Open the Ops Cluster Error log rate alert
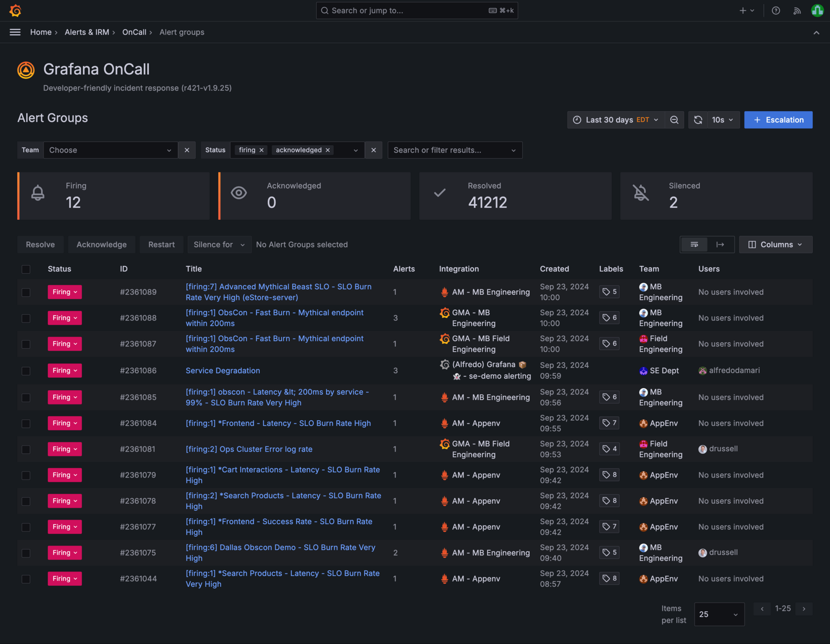Image resolution: width=830 pixels, height=644 pixels. 249,449
